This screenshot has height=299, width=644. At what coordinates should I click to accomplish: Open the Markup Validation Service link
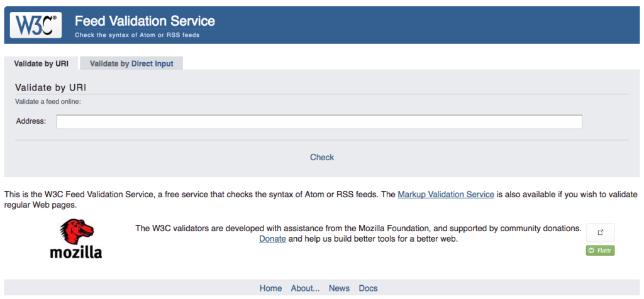click(x=446, y=194)
